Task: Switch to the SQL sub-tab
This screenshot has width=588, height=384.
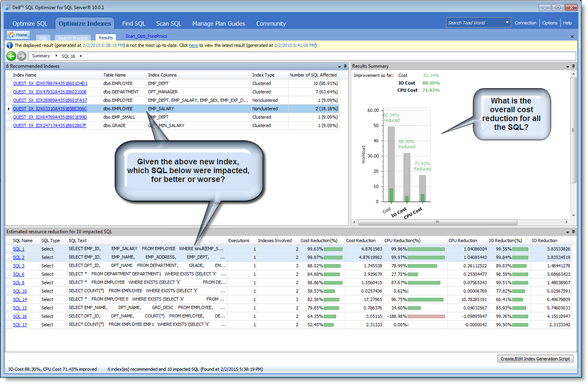Action: click(43, 38)
